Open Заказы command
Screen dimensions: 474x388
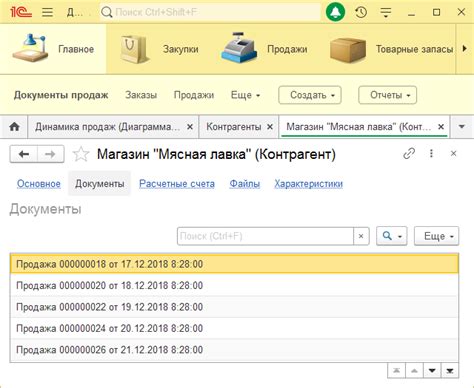[141, 95]
